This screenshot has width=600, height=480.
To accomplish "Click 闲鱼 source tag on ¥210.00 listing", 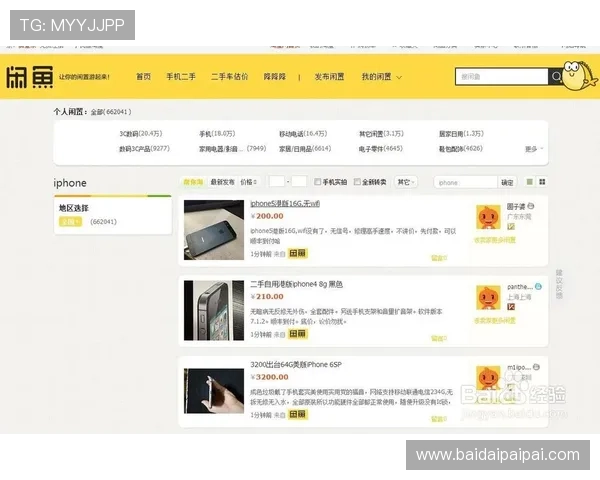I will tap(297, 334).
